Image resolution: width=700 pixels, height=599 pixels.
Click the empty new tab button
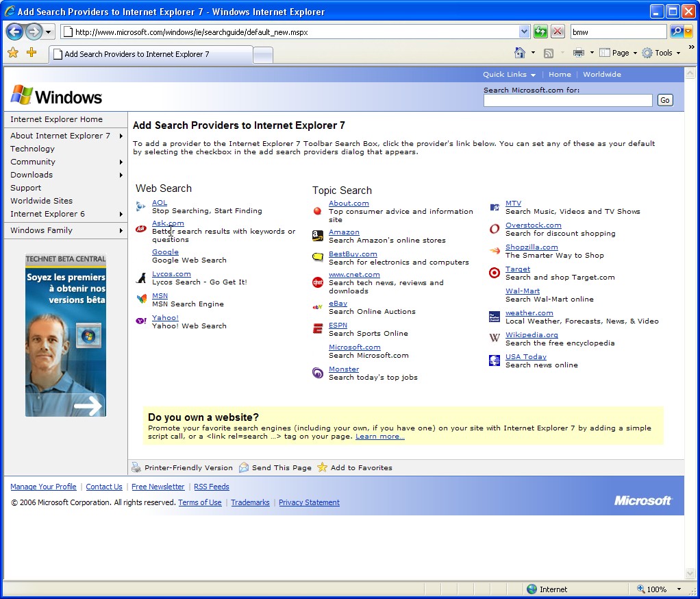(x=263, y=55)
